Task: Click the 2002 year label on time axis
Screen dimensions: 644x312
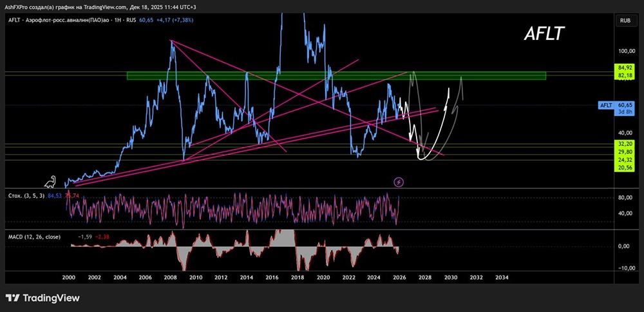Action: [95, 277]
